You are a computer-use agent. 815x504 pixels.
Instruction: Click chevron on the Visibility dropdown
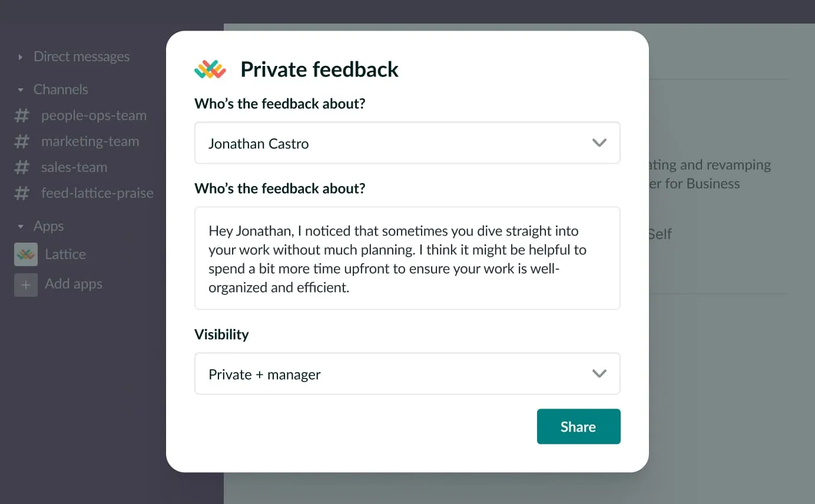(x=599, y=374)
